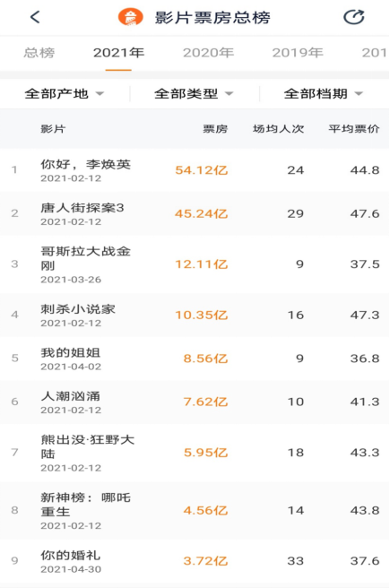Expand the 全部档期 dropdown
Screen dimensions: 390x588
pyautogui.click(x=324, y=94)
